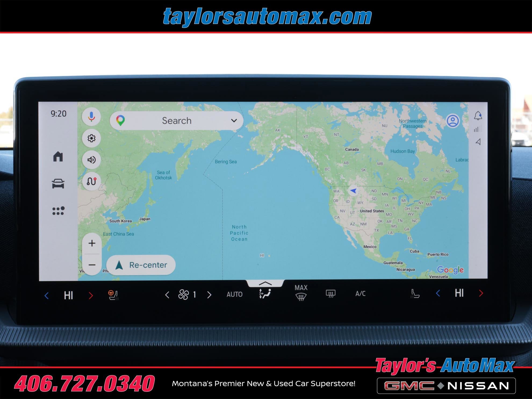Open route overview icon
This screenshot has height=399, width=532.
tap(91, 181)
